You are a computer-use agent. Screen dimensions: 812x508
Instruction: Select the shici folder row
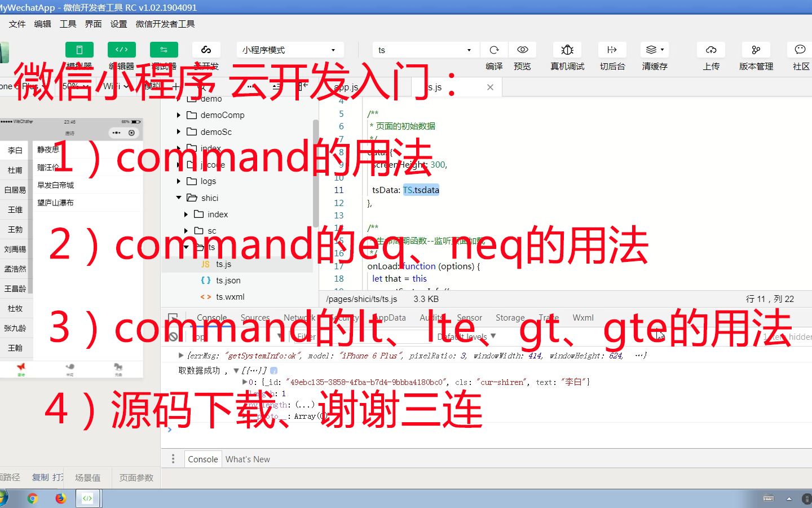tap(237, 198)
